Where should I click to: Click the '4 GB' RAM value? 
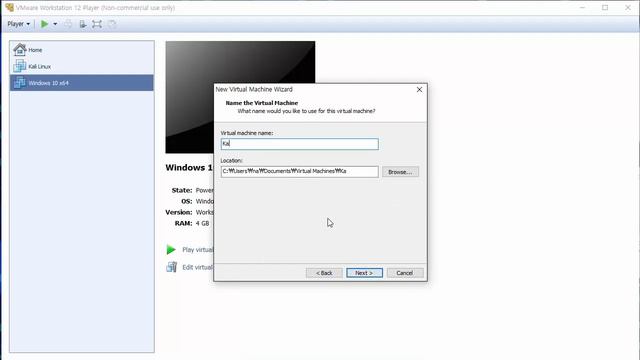(x=202, y=223)
